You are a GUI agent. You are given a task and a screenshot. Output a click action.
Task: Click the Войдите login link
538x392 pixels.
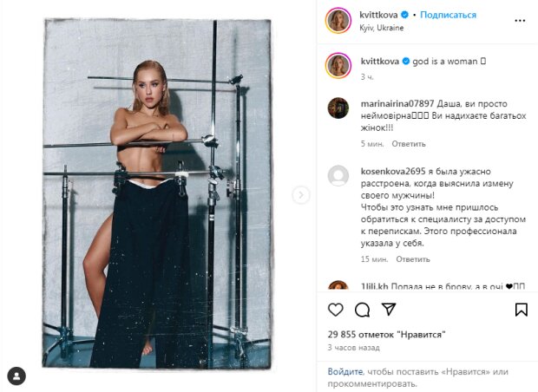(344, 371)
